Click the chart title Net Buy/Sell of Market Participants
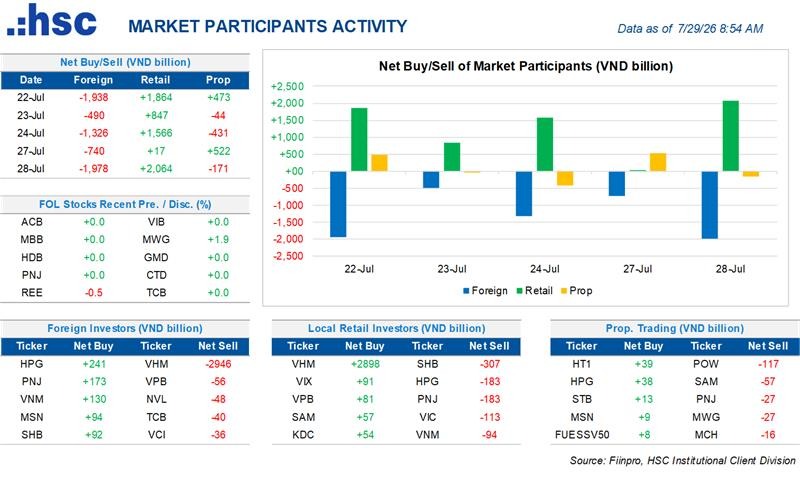Screen dimensions: 800x479 [x=526, y=66]
